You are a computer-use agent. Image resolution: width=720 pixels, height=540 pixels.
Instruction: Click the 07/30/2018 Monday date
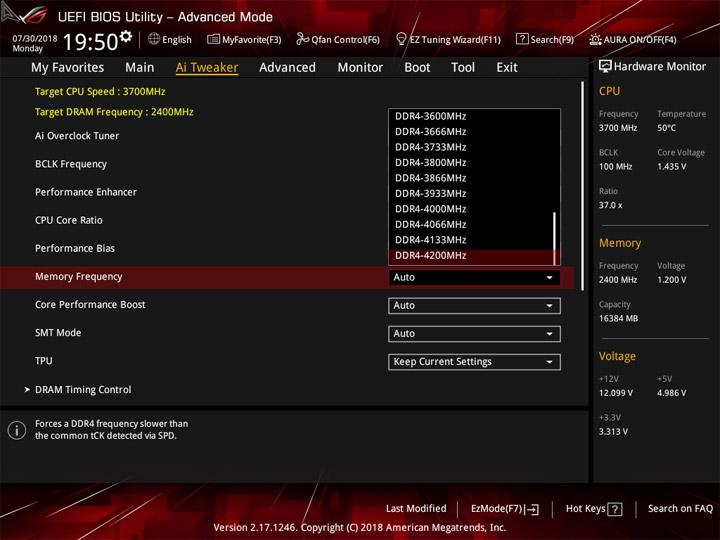[x=34, y=43]
